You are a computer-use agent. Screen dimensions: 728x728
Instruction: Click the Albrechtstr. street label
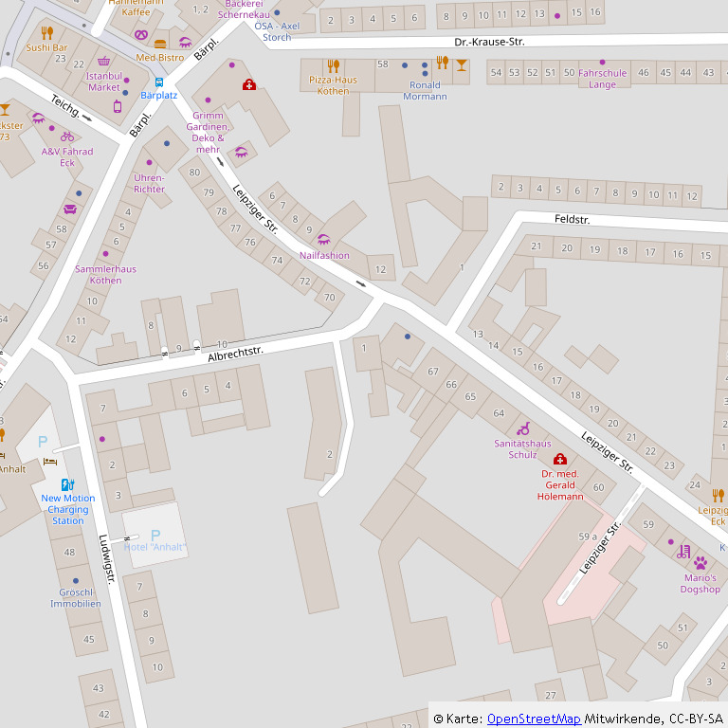[x=235, y=354]
